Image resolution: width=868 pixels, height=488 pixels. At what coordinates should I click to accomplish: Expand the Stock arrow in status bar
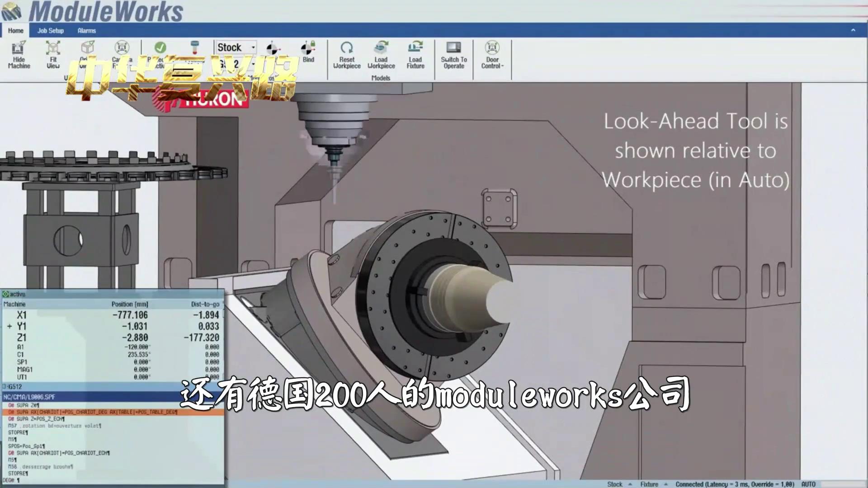pos(630,484)
